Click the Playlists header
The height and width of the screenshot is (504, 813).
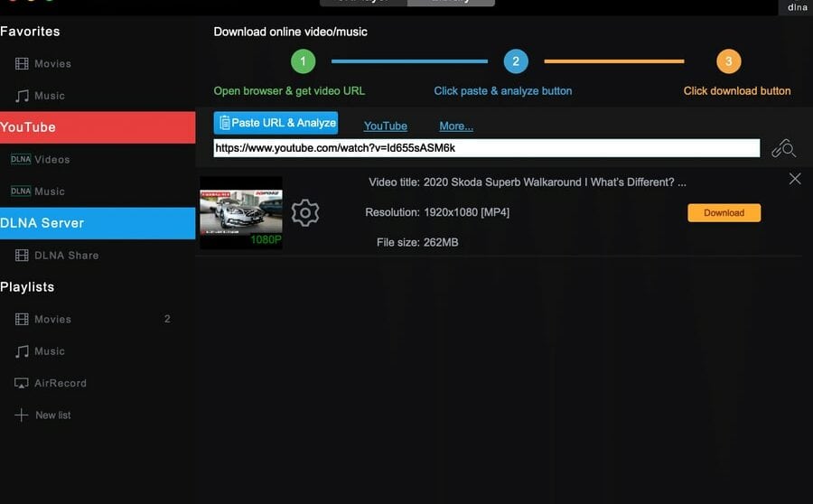point(27,287)
